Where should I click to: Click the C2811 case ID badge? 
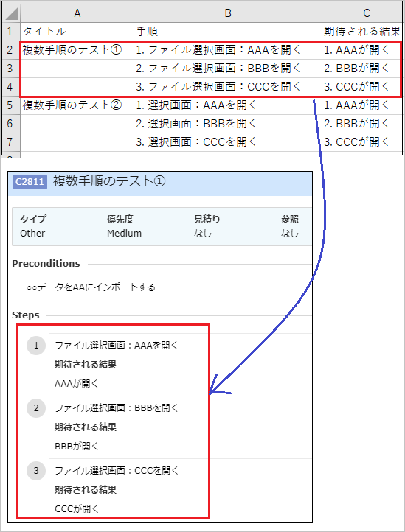pyautogui.click(x=30, y=181)
